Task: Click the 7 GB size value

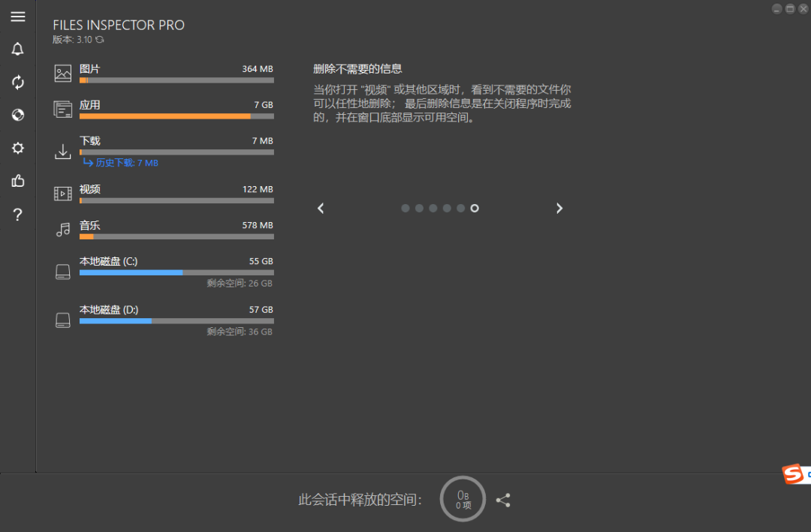Action: 264,105
